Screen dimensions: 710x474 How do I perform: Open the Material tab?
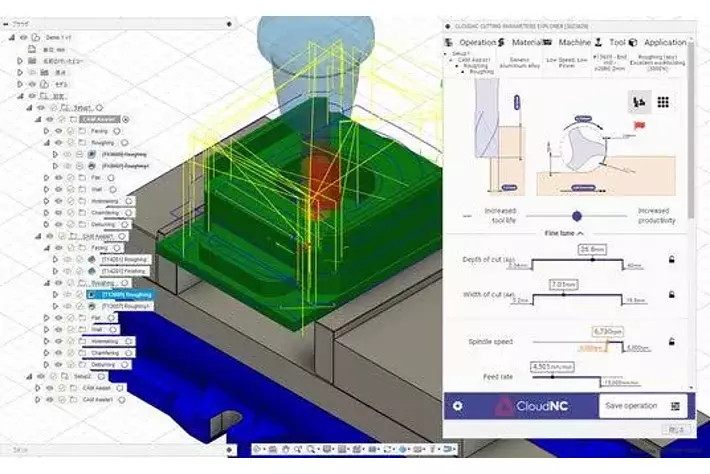[x=527, y=43]
